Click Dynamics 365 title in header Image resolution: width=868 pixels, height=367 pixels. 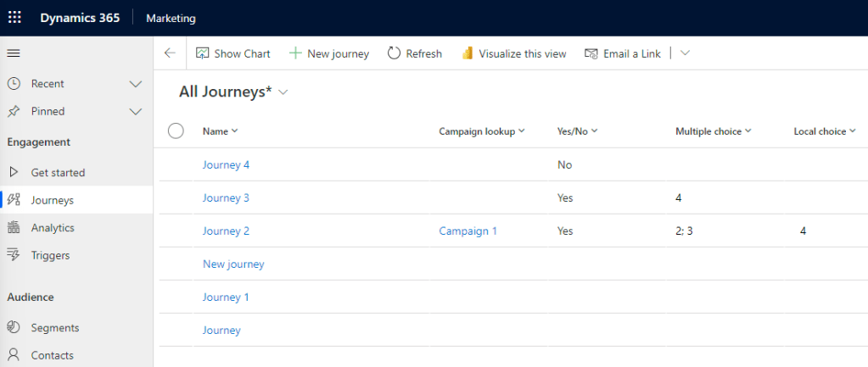[x=80, y=18]
